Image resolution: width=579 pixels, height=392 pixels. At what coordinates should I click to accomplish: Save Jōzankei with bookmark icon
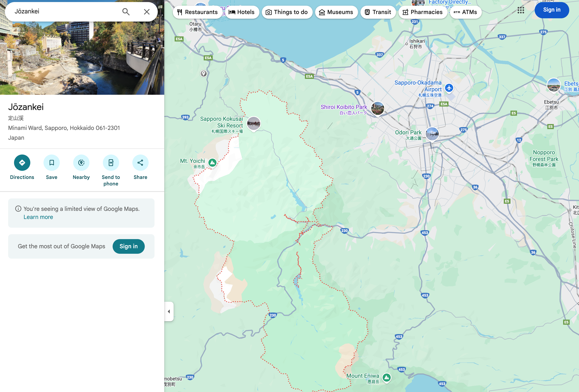52,163
